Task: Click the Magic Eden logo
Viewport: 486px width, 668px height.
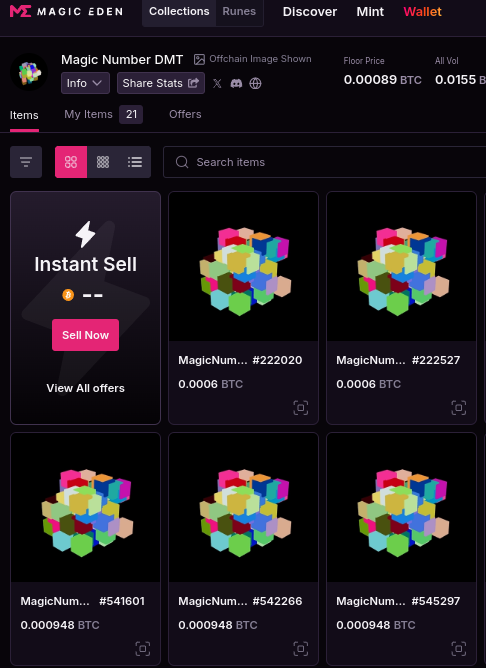Action: (66, 12)
